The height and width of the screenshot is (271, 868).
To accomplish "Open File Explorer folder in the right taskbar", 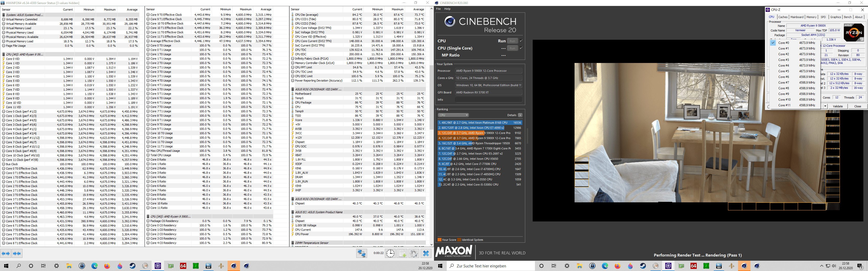I will point(579,266).
